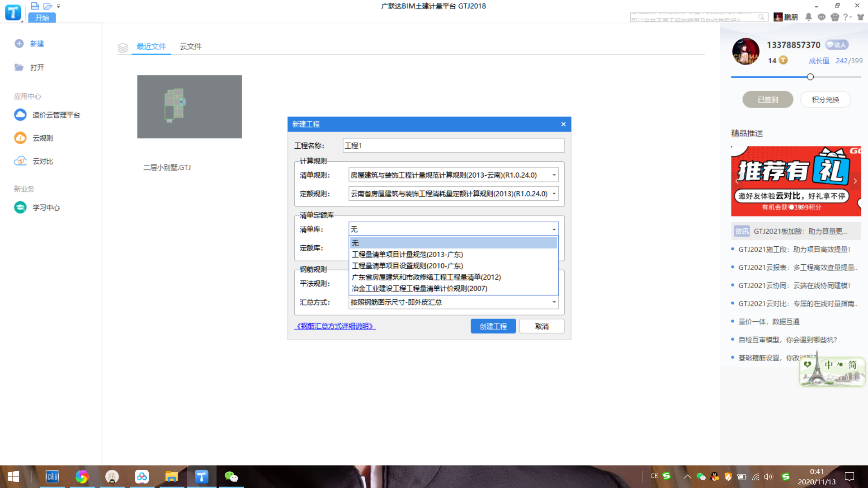This screenshot has height=488, width=868.
Task: Click the new file icon in title bar
Action: click(35, 6)
